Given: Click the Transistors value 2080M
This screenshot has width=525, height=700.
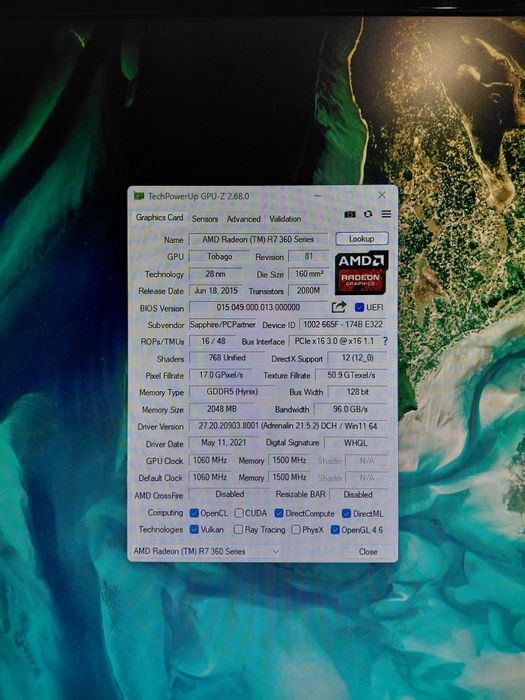Looking at the screenshot, I should 308,291.
